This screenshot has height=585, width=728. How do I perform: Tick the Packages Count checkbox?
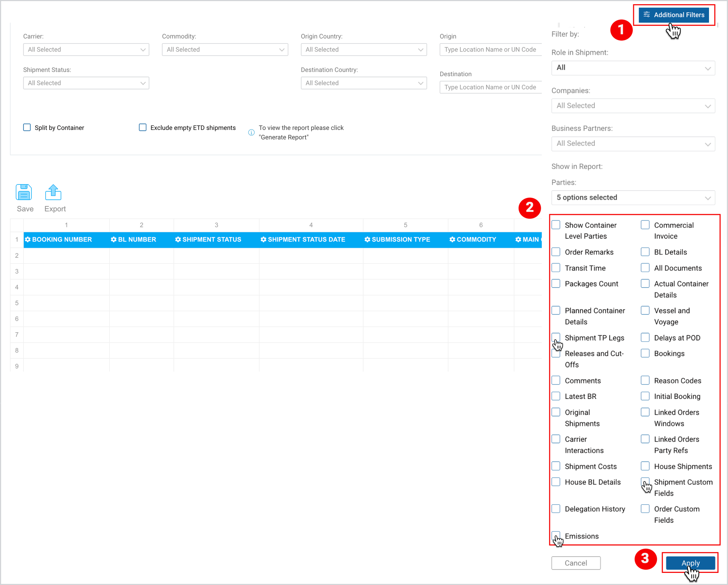click(556, 283)
